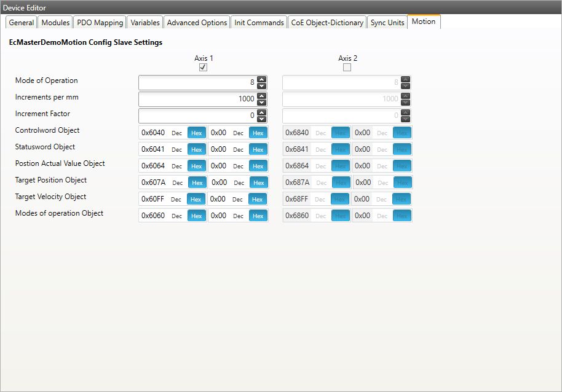562x392 pixels.
Task: Switch to the CoE Object-Dictionary tab
Action: [x=327, y=22]
